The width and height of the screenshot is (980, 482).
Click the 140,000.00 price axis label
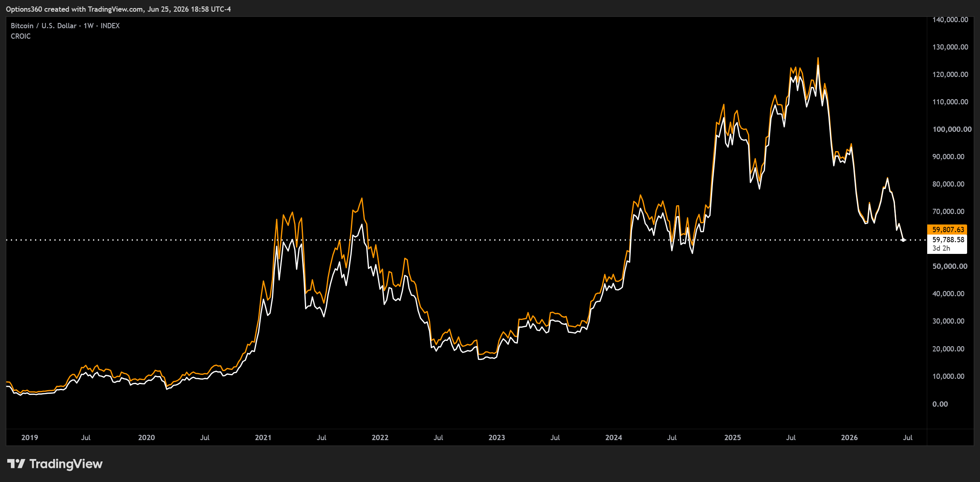pos(950,20)
